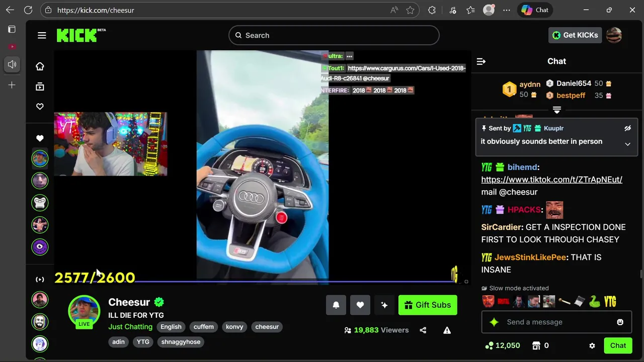Open Browse icon in Kick sidebar

point(40,86)
